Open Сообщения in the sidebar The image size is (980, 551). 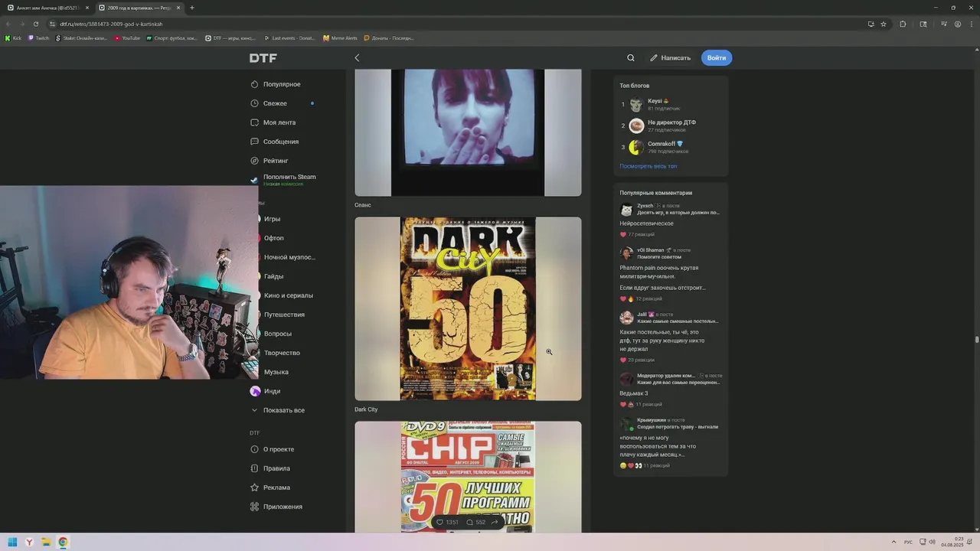pos(281,142)
